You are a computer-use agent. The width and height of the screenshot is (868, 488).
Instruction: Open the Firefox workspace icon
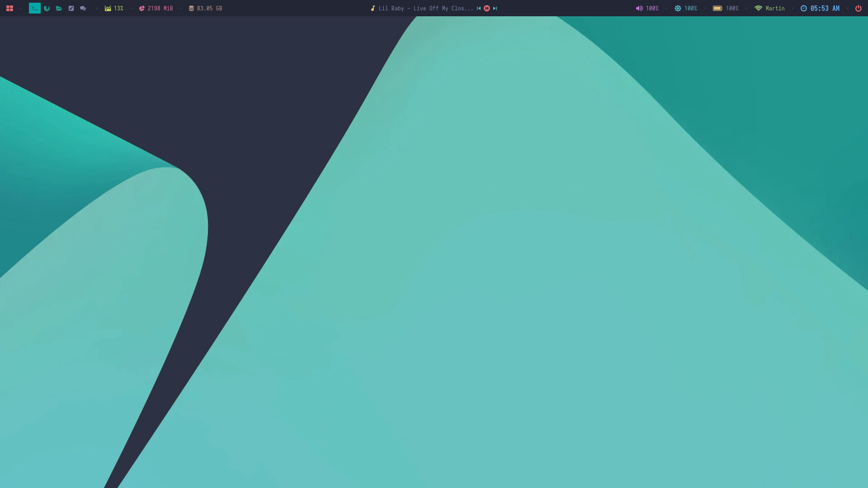[x=47, y=8]
